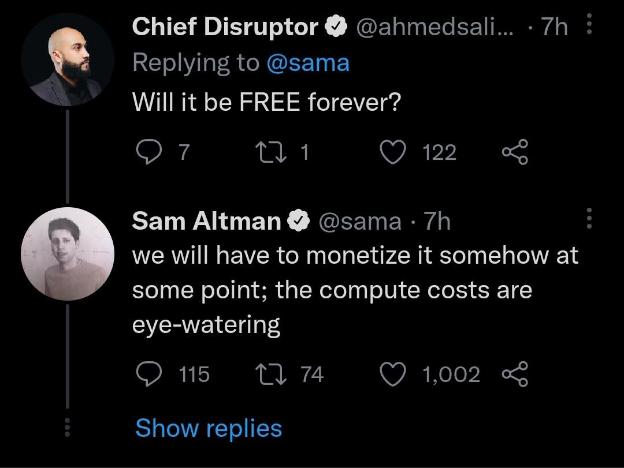Retweet Chief Disruptor's tweet
Viewport: 624px width, 468px height.
coord(271,152)
